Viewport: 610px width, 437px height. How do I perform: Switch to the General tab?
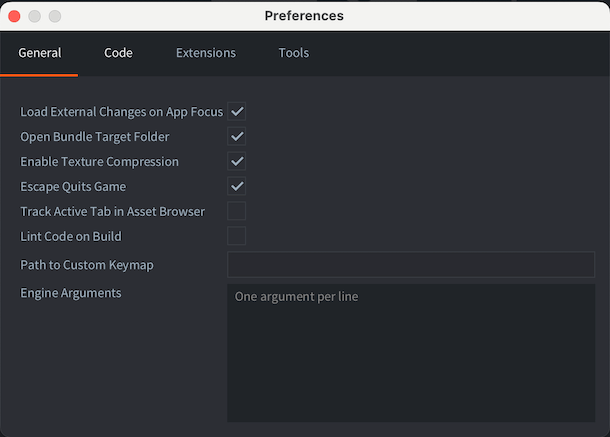39,53
